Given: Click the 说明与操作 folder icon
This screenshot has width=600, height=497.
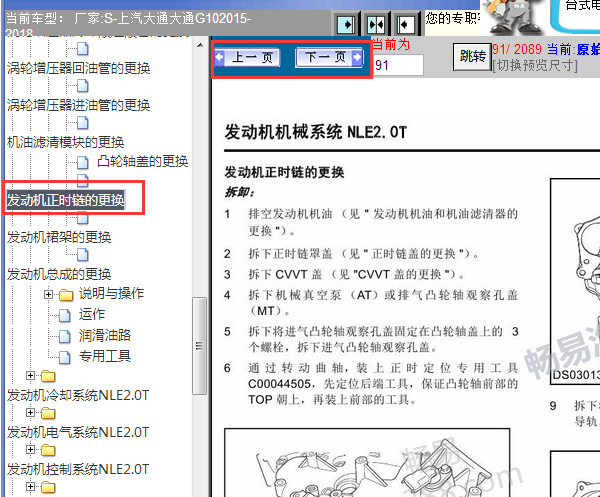Looking at the screenshot, I should point(66,295).
